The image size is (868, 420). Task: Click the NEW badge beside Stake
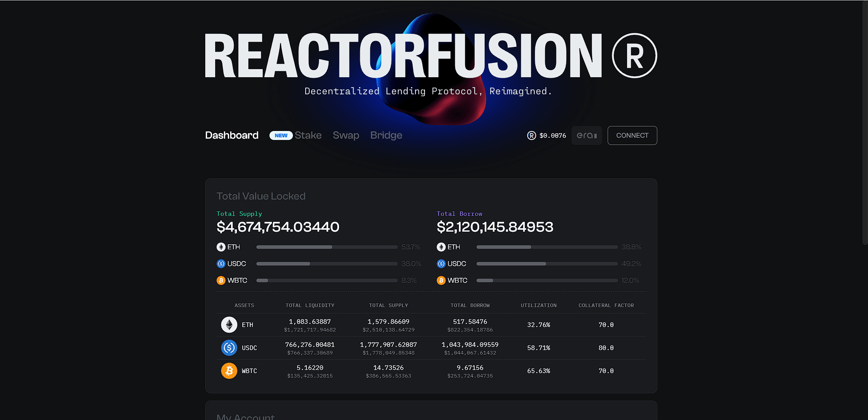[x=281, y=135]
